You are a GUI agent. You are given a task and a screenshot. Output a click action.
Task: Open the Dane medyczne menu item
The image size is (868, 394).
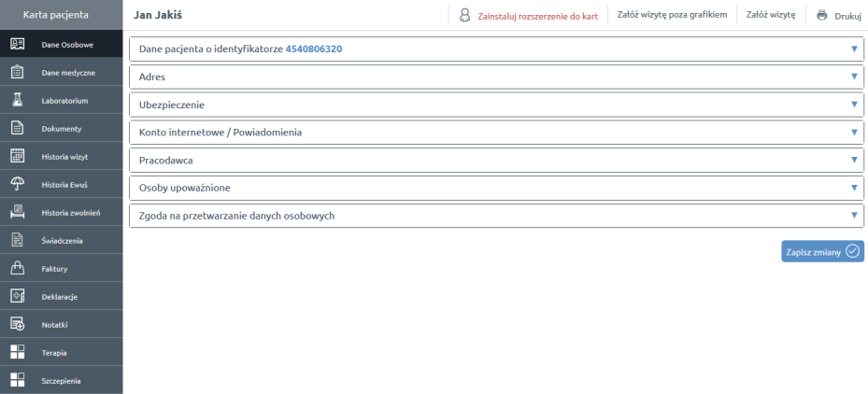(67, 73)
